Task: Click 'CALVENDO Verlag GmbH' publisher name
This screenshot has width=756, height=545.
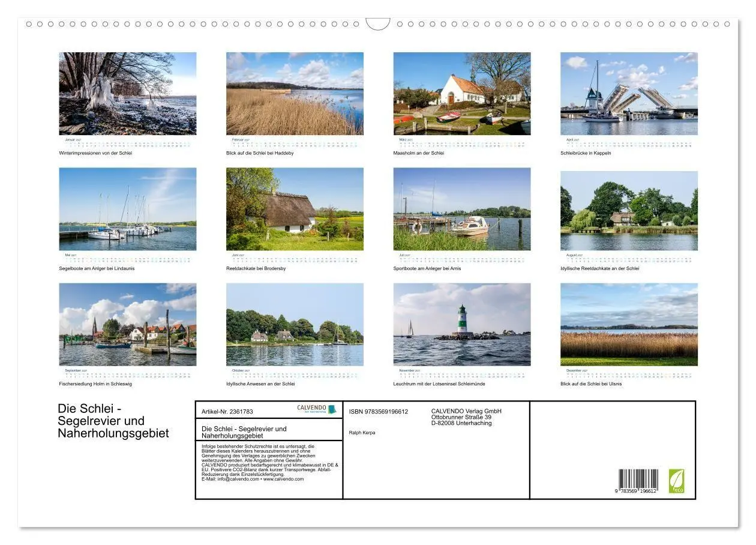Action: [x=466, y=411]
